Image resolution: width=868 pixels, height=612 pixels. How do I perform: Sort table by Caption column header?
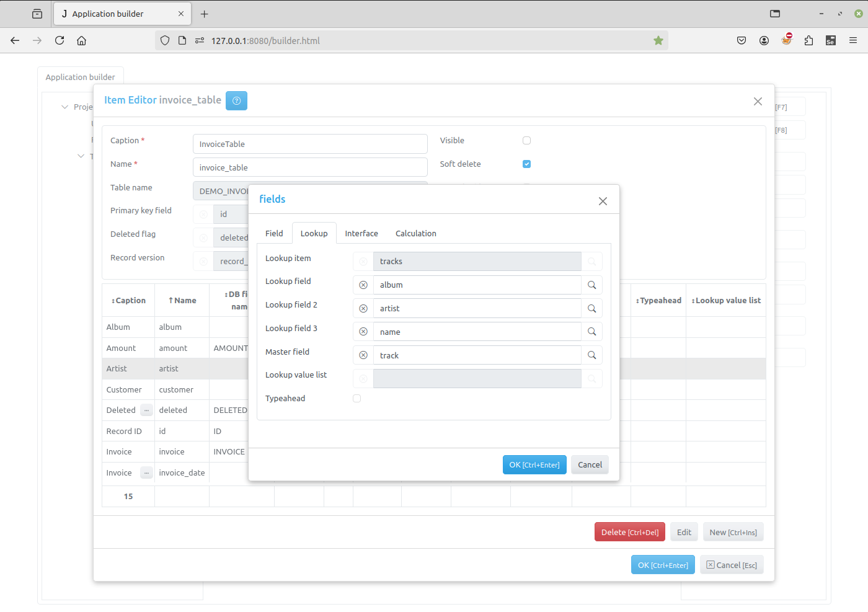click(128, 301)
